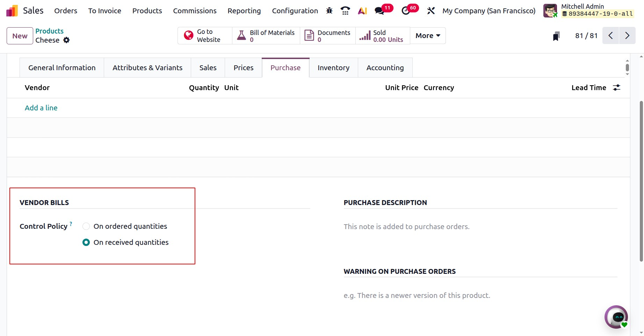Click the Purchase Description note field
The image size is (644, 336).
pos(480,227)
